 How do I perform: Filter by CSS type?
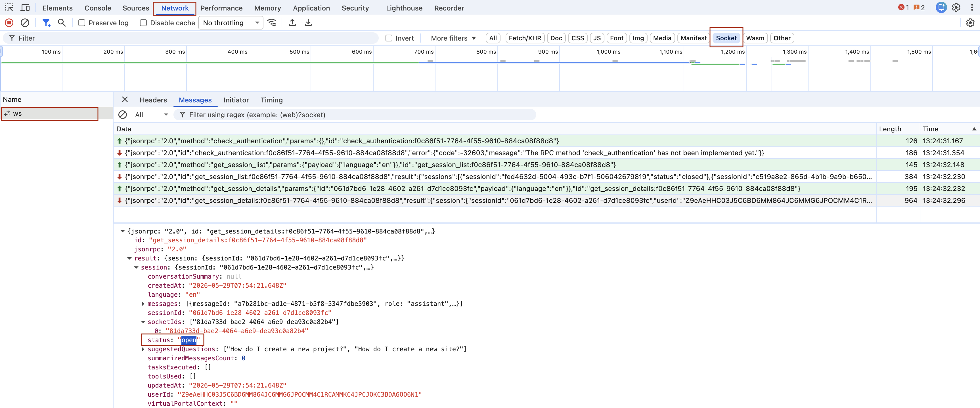click(577, 38)
